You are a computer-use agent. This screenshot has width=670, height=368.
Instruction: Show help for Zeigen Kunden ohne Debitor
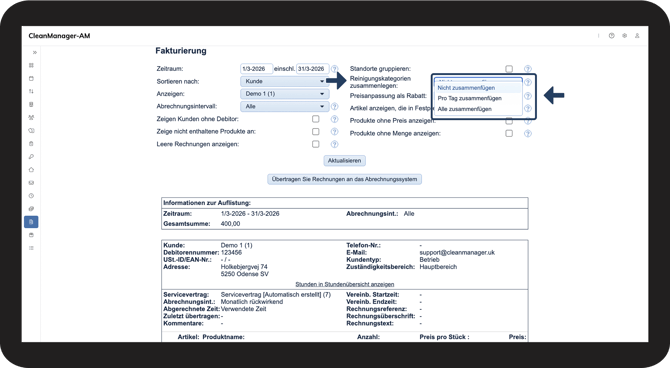335,119
